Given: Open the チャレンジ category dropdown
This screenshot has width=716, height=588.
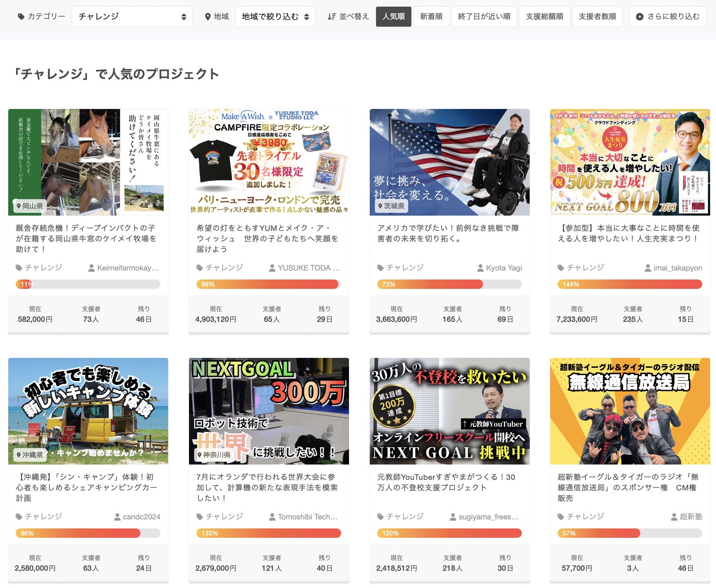Looking at the screenshot, I should [132, 17].
